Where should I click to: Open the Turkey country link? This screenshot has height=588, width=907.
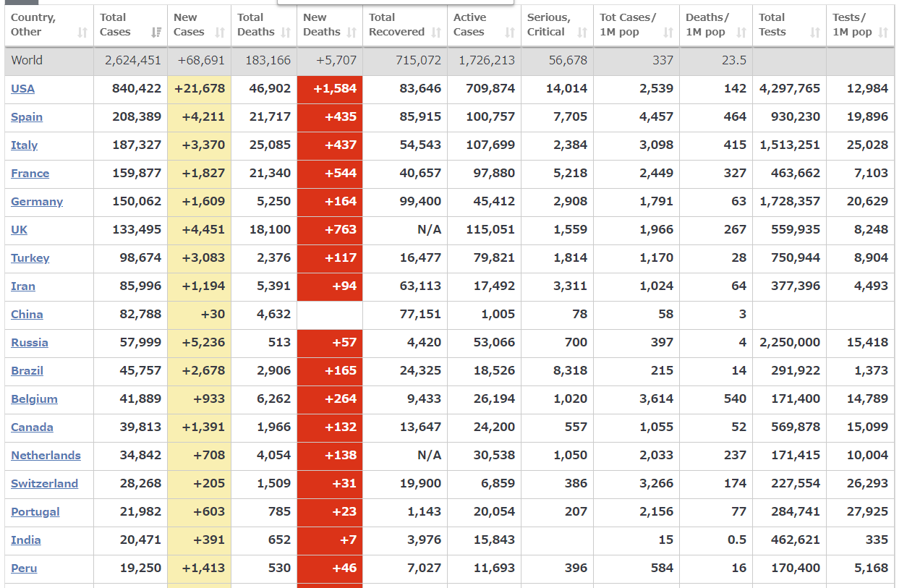coord(30,257)
